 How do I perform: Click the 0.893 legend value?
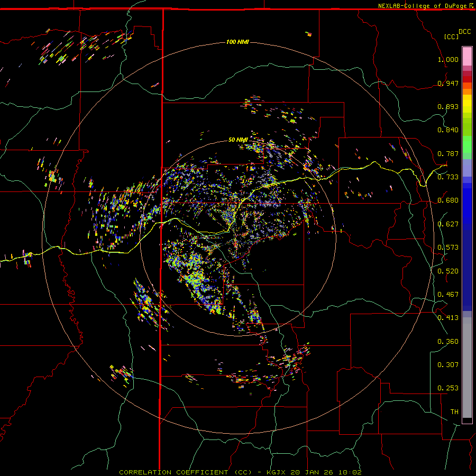point(448,106)
